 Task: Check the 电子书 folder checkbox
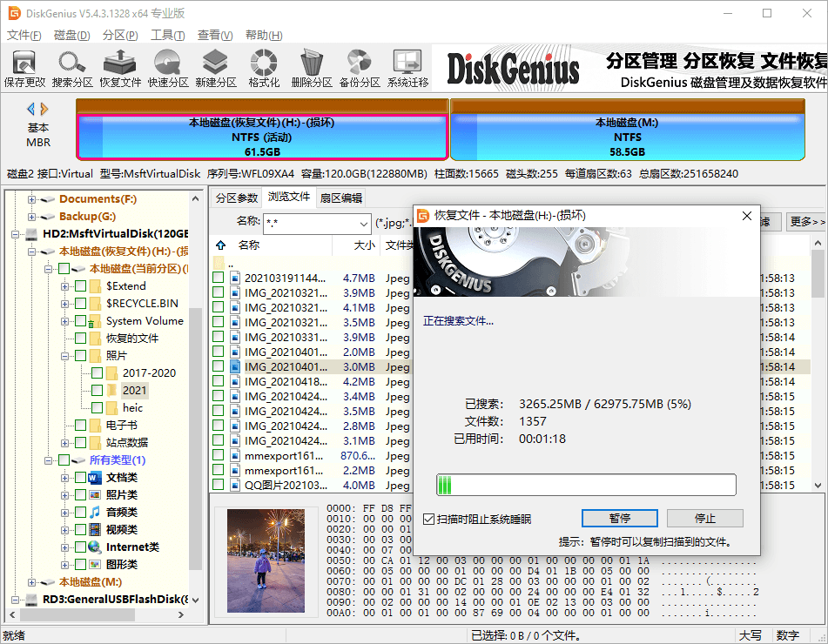80,426
